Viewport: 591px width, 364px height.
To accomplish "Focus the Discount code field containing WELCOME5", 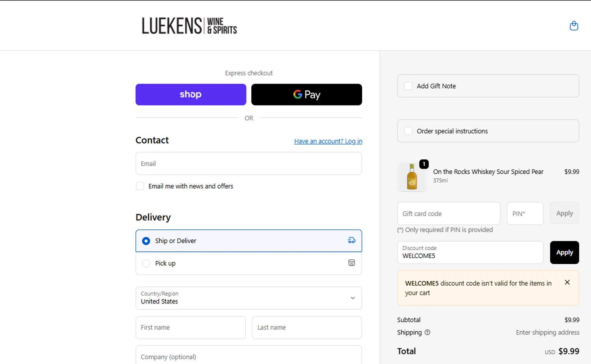I will click(x=470, y=253).
